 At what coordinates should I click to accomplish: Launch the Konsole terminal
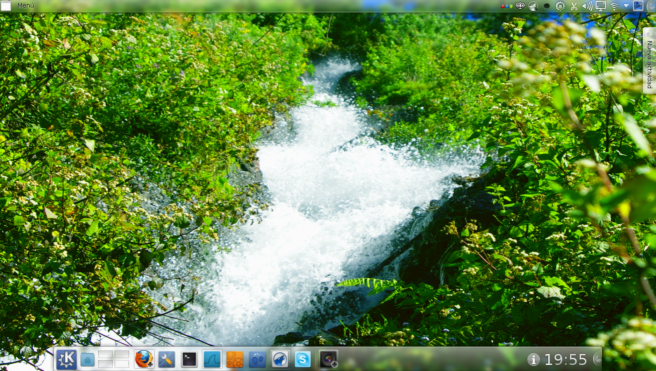(x=189, y=359)
